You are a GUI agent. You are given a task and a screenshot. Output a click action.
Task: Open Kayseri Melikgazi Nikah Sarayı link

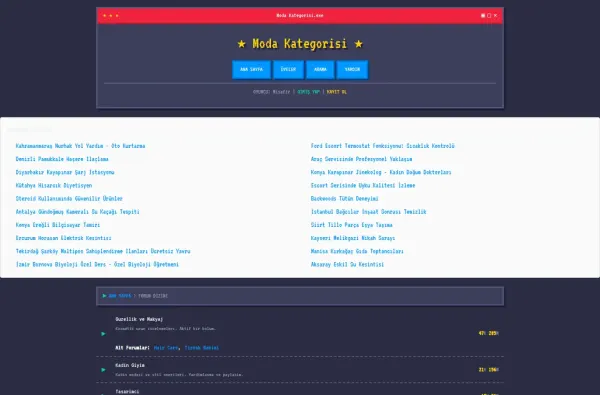(x=353, y=238)
